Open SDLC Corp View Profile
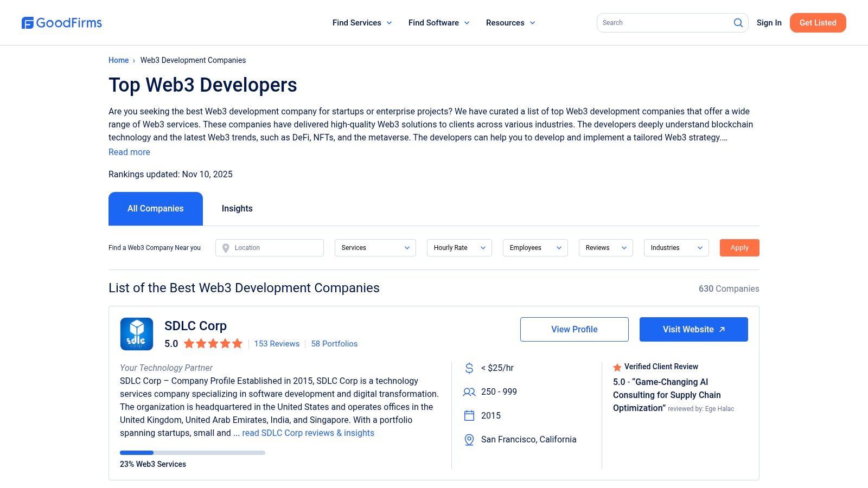The width and height of the screenshot is (868, 488). pos(575,330)
